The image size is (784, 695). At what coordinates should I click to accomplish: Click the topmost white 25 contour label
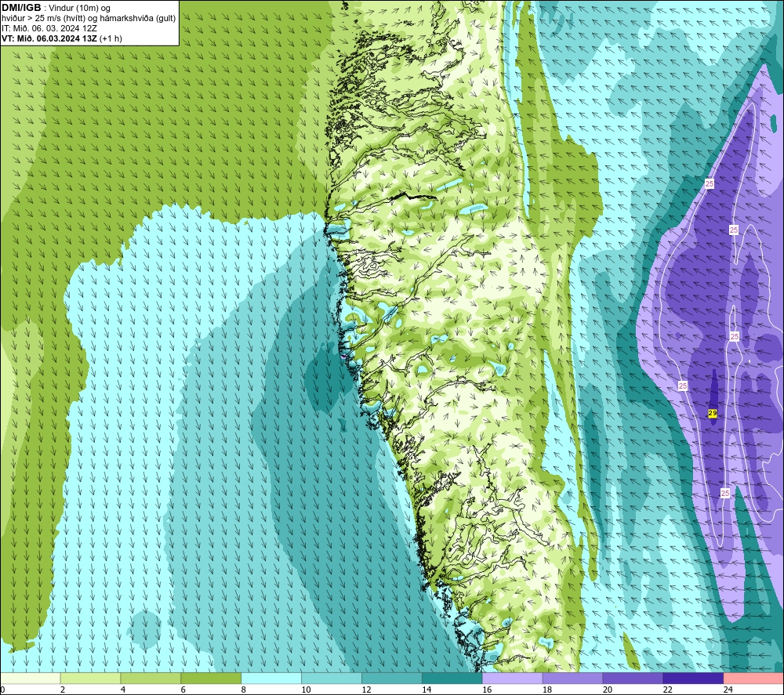tap(709, 184)
